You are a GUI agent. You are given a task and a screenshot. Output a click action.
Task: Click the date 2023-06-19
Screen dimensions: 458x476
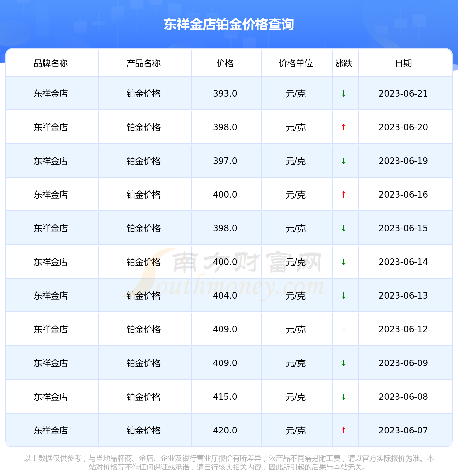point(403,161)
